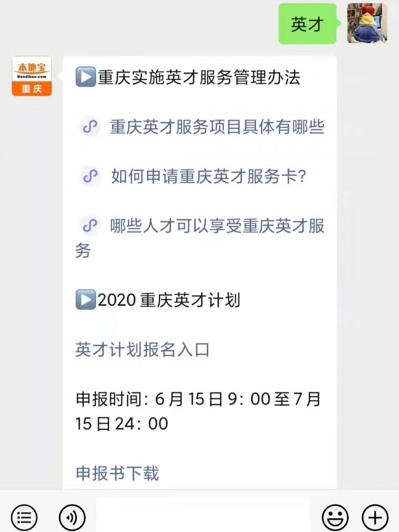
Task: Tap the mini-program icon beside 哪些人才可以享受
Action: pyautogui.click(x=90, y=226)
